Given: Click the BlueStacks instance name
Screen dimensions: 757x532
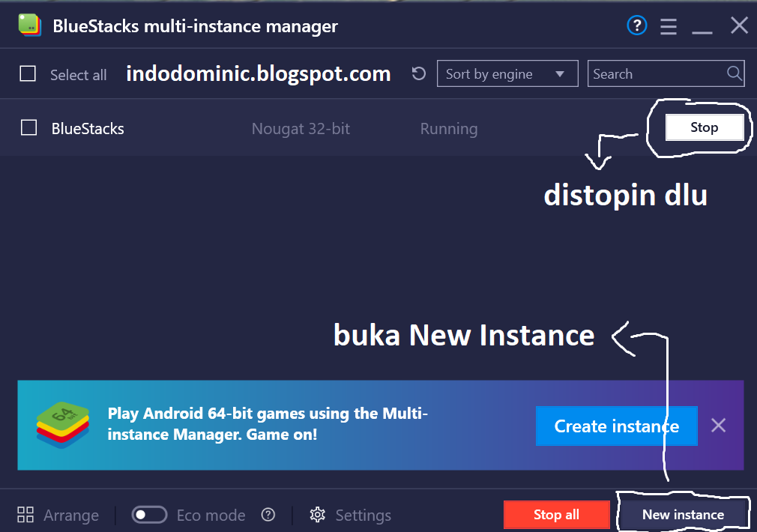Looking at the screenshot, I should click(x=88, y=128).
